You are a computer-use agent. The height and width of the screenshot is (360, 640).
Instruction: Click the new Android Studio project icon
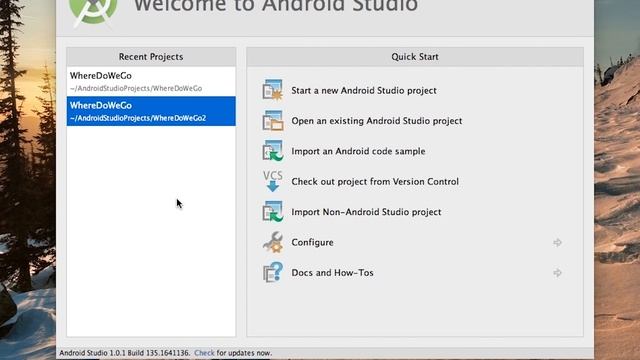273,90
